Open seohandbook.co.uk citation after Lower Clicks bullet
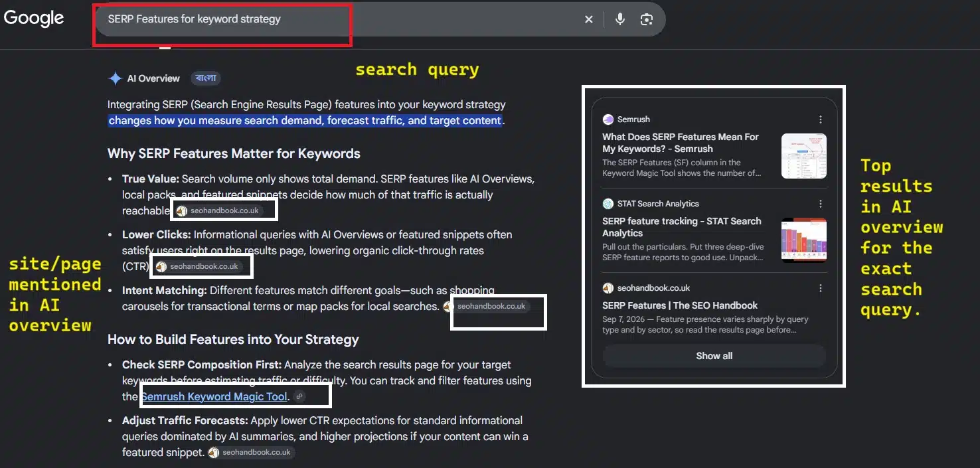 197,267
